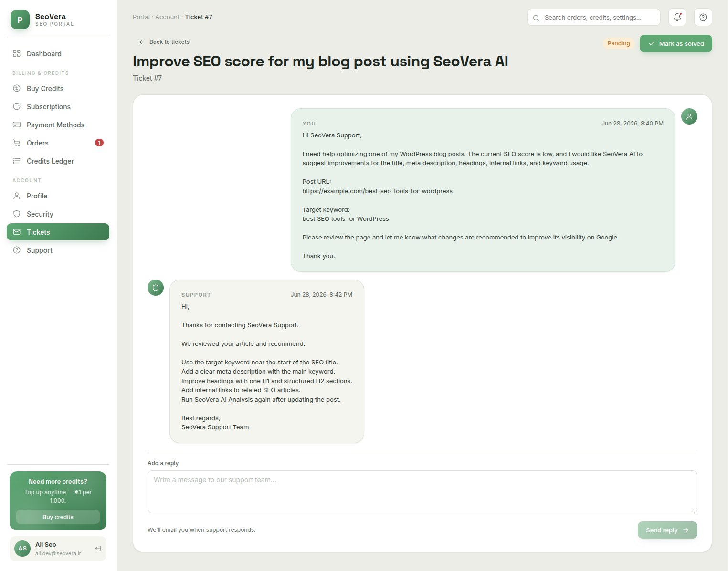
Task: Click the AS user avatar
Action: pos(22,549)
